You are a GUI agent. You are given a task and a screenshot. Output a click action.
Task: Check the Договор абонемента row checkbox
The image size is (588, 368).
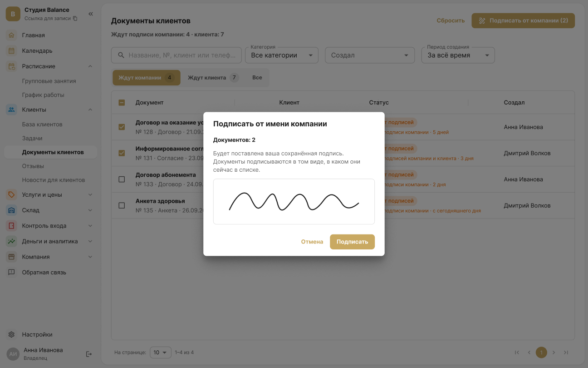pyautogui.click(x=122, y=179)
